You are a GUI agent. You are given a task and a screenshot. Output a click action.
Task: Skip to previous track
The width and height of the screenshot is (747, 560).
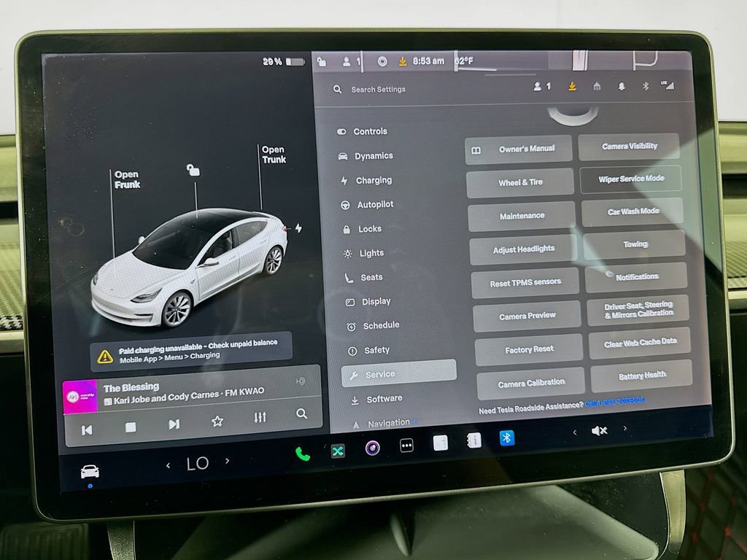click(x=87, y=430)
